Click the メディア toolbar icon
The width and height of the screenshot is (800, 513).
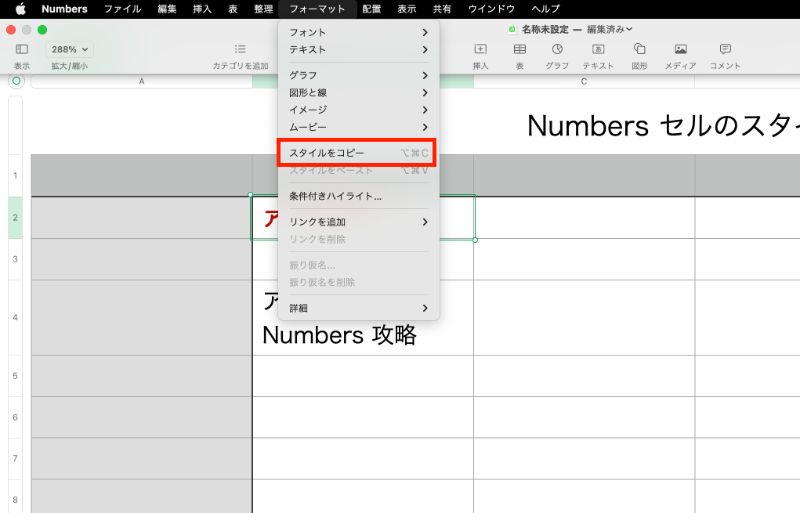click(x=681, y=50)
